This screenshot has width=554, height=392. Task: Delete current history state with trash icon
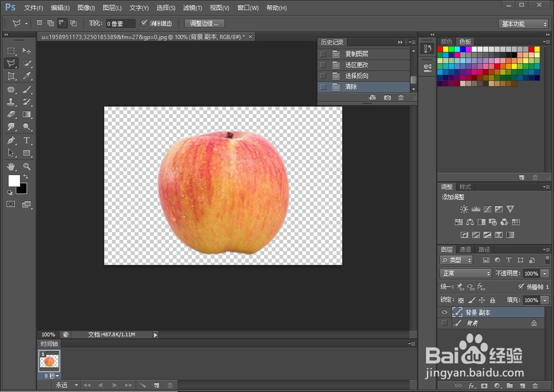point(401,97)
